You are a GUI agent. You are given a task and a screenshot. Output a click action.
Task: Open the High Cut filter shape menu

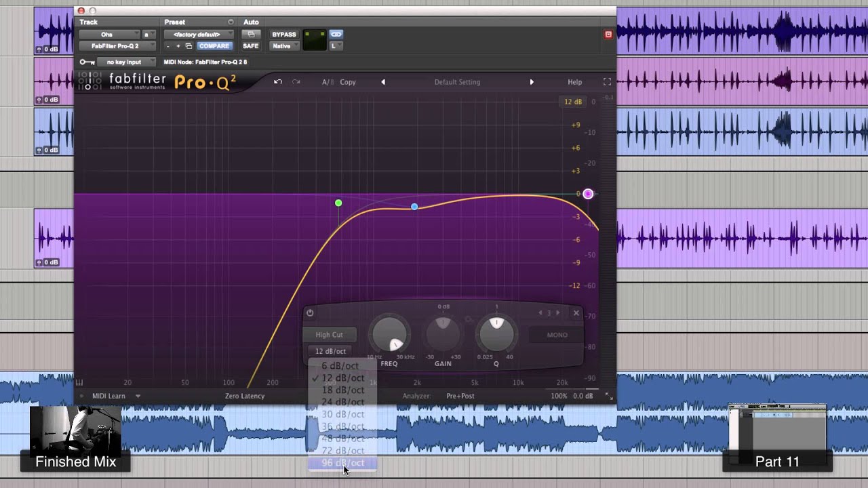point(329,334)
